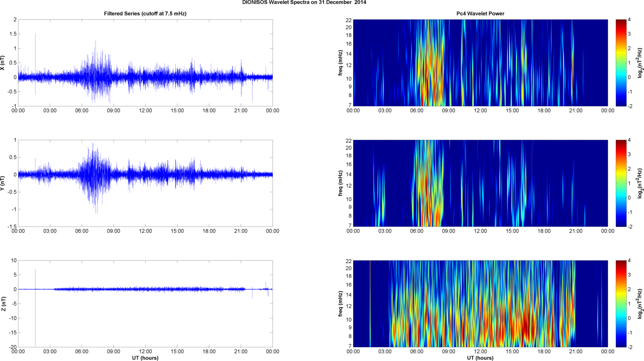Screen dimensions: 644x361
Task: Click the 'Z (nT)' axis label
Action: click(3, 304)
